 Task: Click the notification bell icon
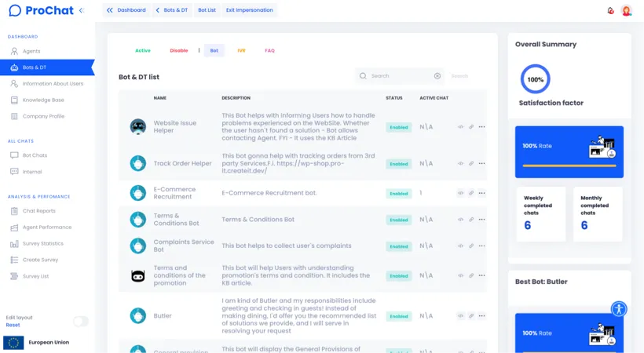point(610,10)
